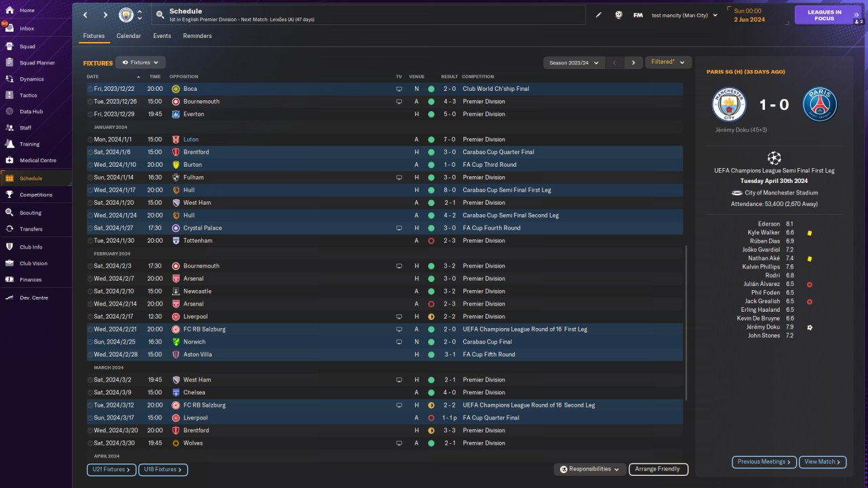Click the Result column header
Image resolution: width=868 pixels, height=488 pixels.
[450, 77]
